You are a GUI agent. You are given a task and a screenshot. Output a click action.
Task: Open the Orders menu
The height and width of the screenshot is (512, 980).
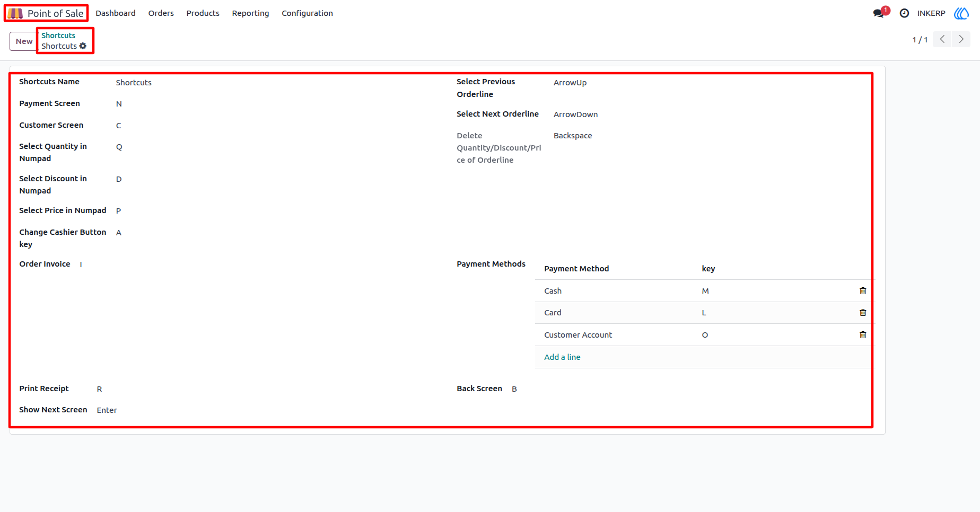pos(161,13)
